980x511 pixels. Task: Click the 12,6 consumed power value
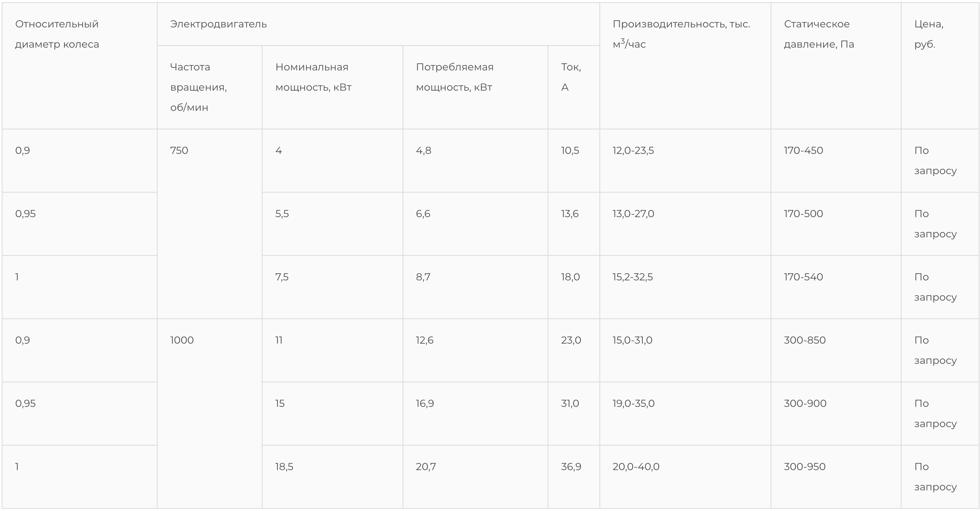click(x=424, y=340)
